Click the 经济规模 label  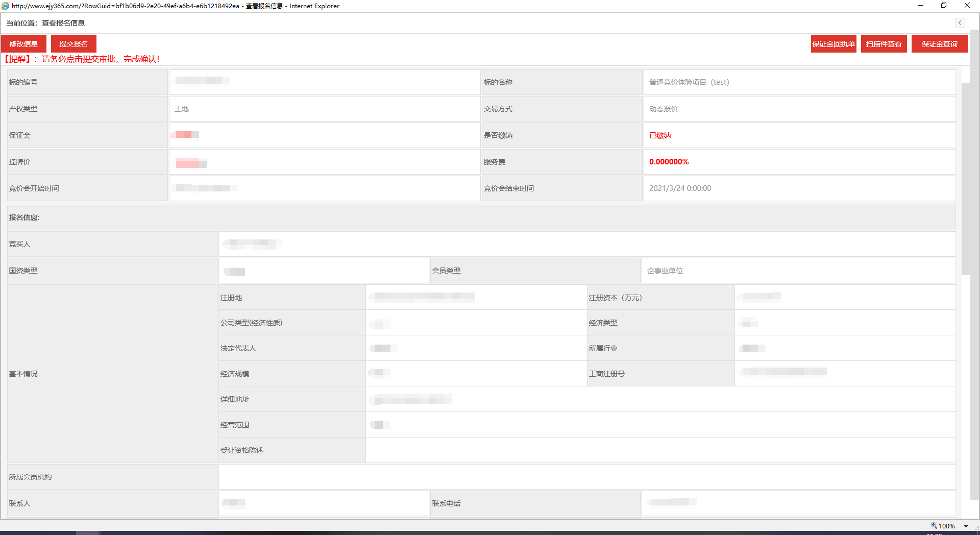[235, 374]
